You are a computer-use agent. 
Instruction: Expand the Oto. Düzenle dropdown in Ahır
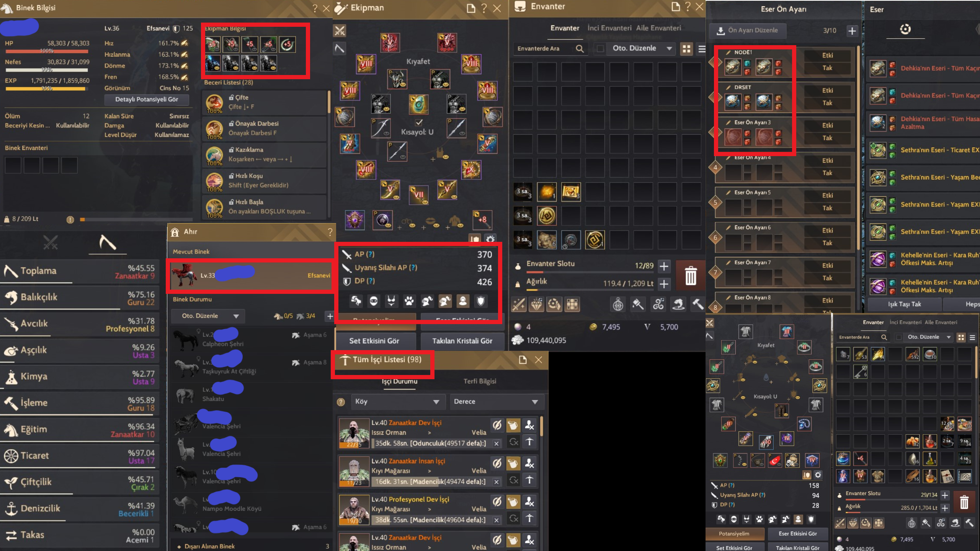pos(208,316)
